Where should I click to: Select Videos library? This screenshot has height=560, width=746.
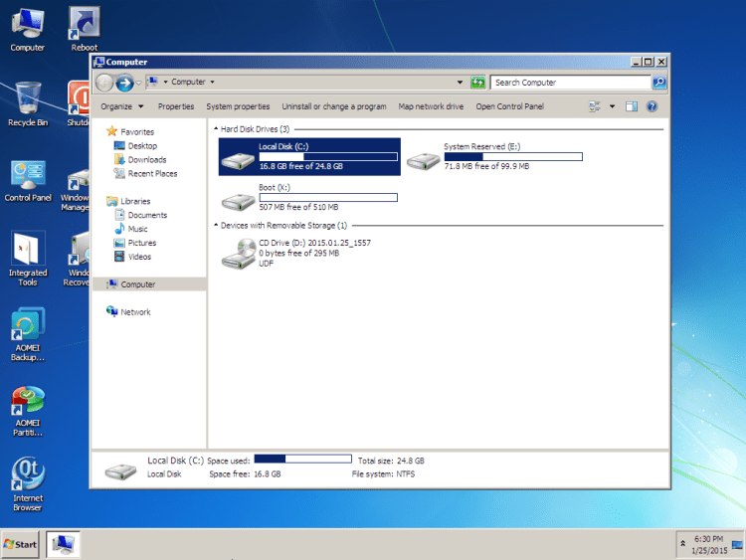[139, 256]
